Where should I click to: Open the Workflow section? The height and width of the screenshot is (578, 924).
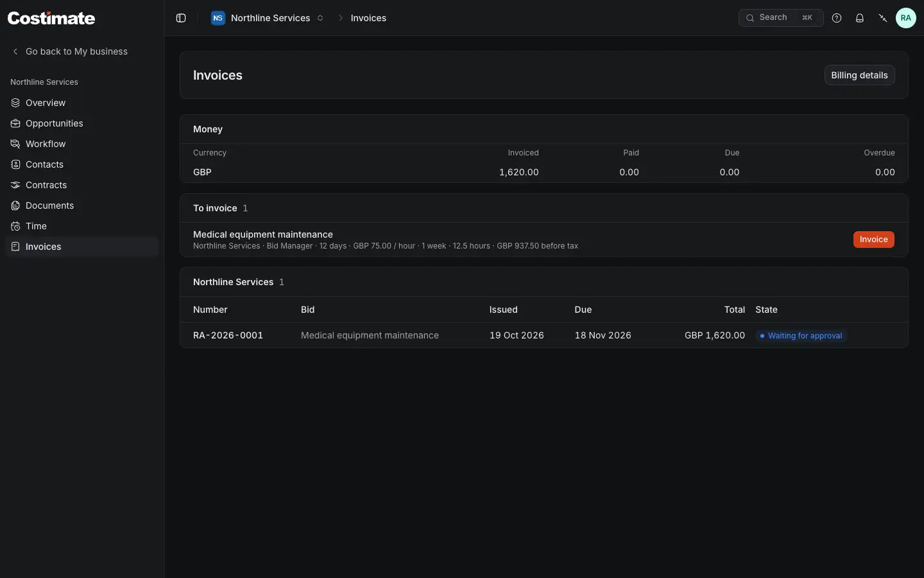point(81,144)
